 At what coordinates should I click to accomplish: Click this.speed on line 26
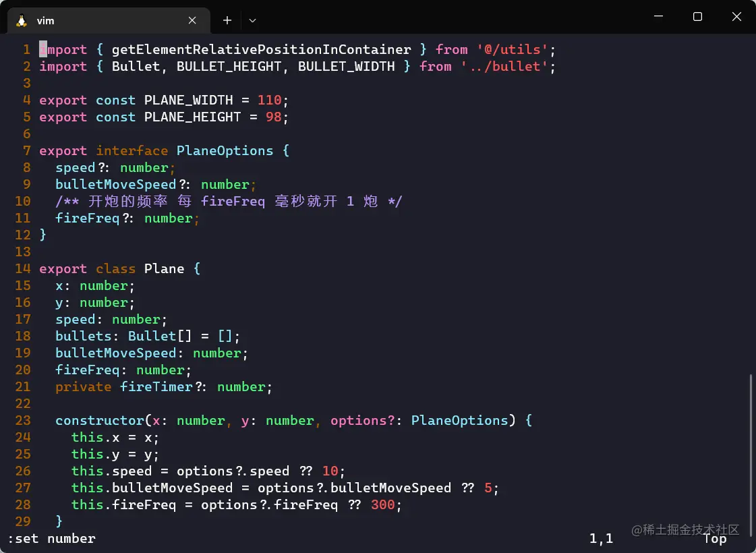click(x=111, y=471)
